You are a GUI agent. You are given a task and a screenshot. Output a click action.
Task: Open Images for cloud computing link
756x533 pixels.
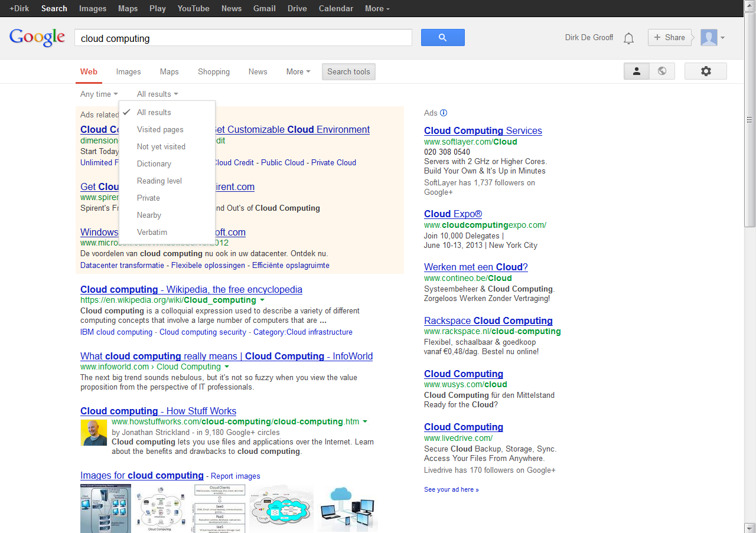tap(142, 475)
